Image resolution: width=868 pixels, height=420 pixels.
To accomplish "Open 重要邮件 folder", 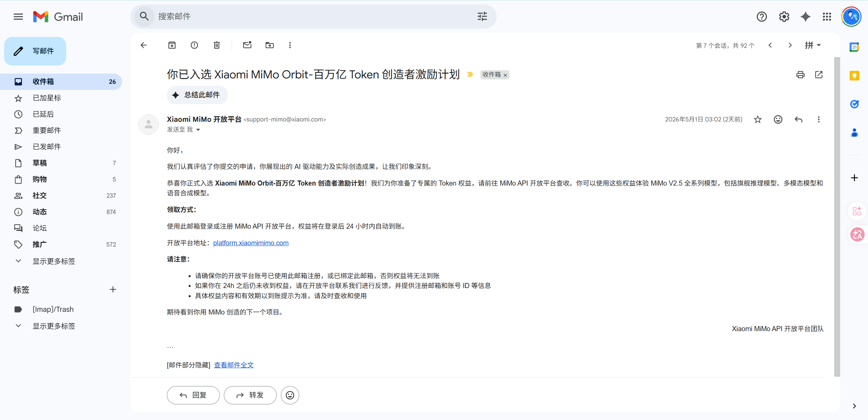I will pyautogui.click(x=61, y=131).
